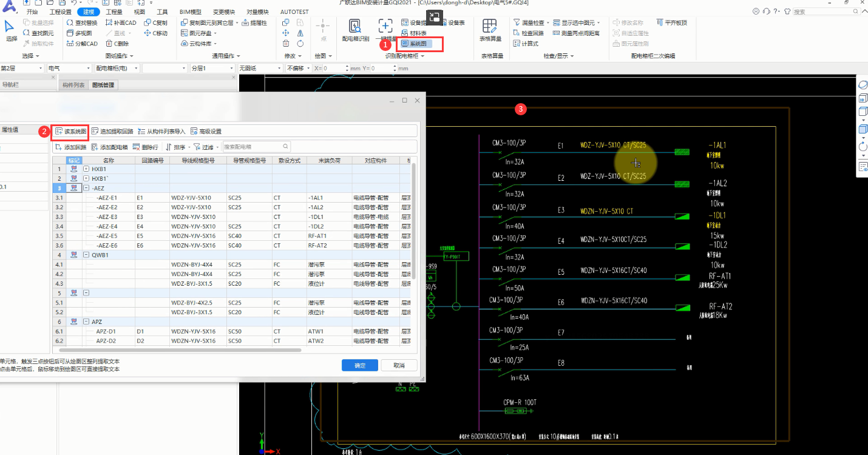This screenshot has width=868, height=455.
Task: Expand the HXB1 row in row 1
Action: click(x=86, y=169)
